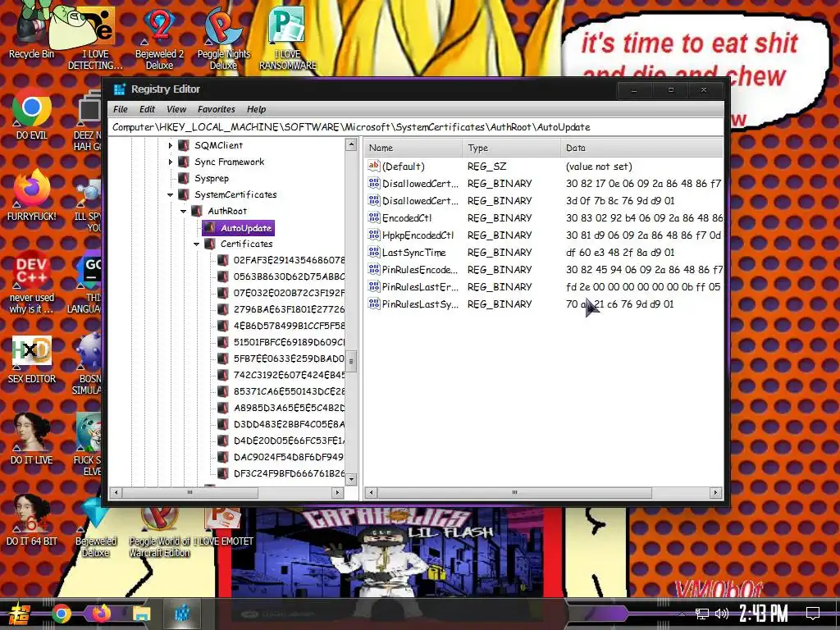
Task: Click the Registry Editor title bar icon
Action: coord(120,89)
